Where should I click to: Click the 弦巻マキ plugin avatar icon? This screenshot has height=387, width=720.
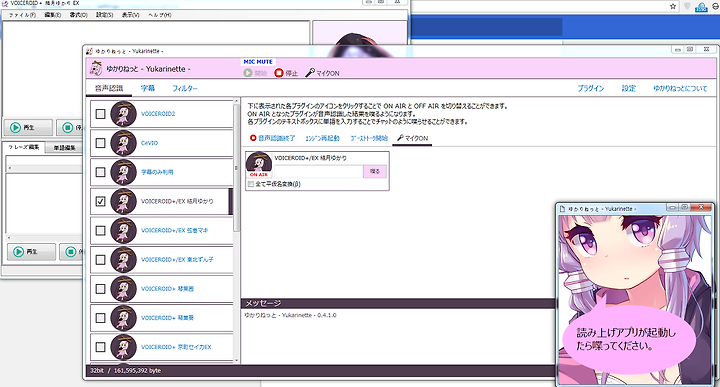pyautogui.click(x=124, y=230)
